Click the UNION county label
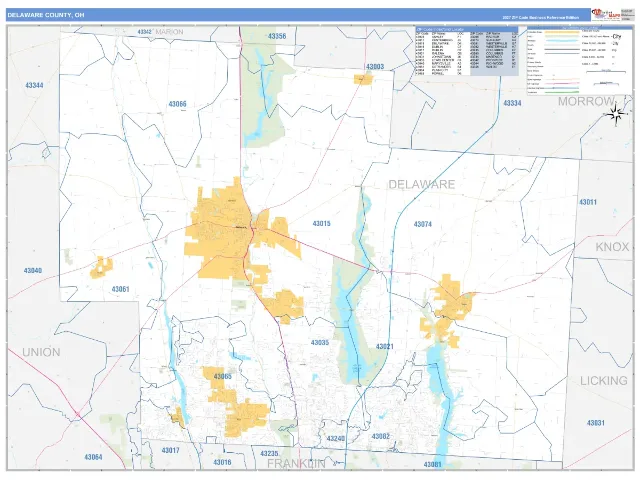Image resolution: width=640 pixels, height=480 pixels. 41,352
